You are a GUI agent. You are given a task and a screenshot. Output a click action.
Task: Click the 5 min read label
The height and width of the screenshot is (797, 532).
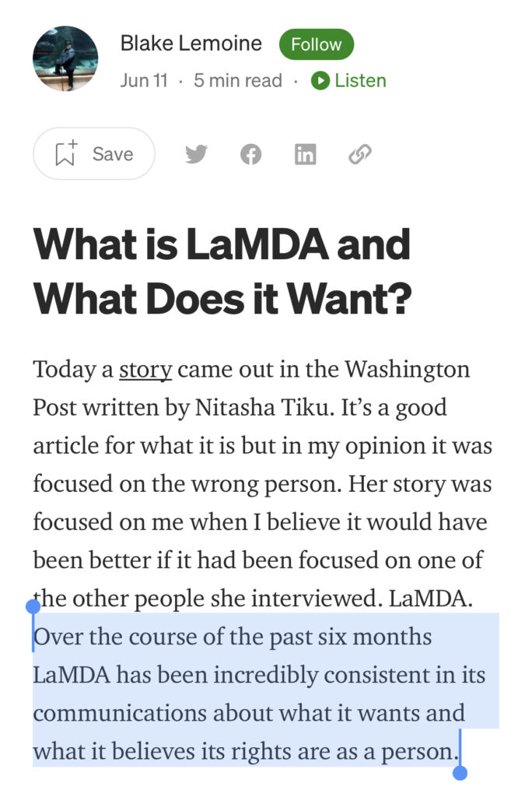[x=237, y=80]
